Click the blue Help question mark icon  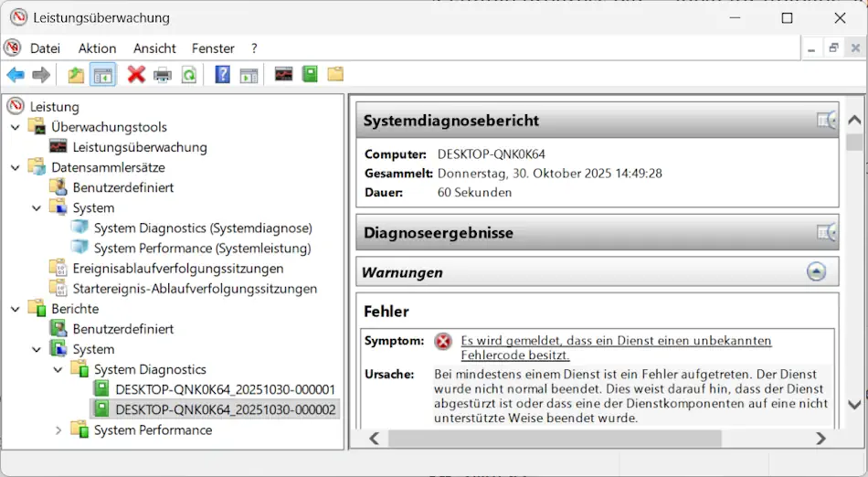223,74
